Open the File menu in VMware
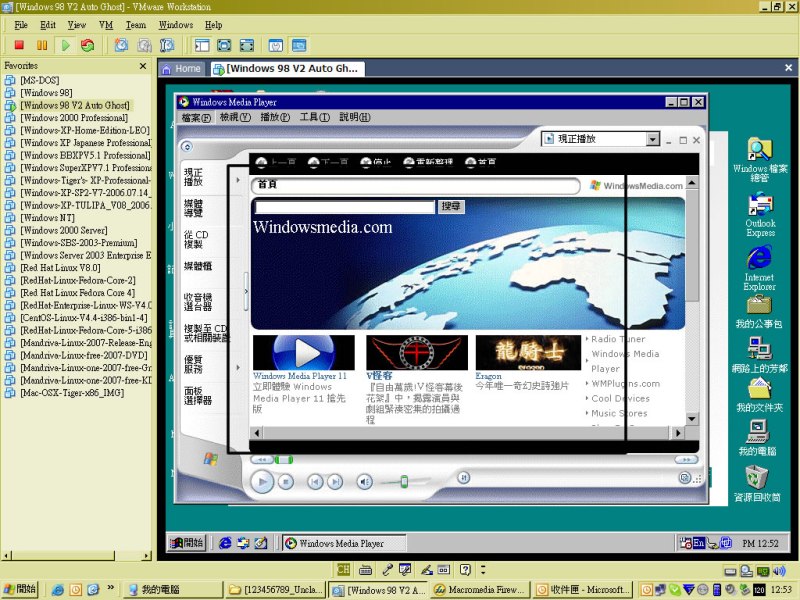This screenshot has height=600, width=800. (21, 25)
